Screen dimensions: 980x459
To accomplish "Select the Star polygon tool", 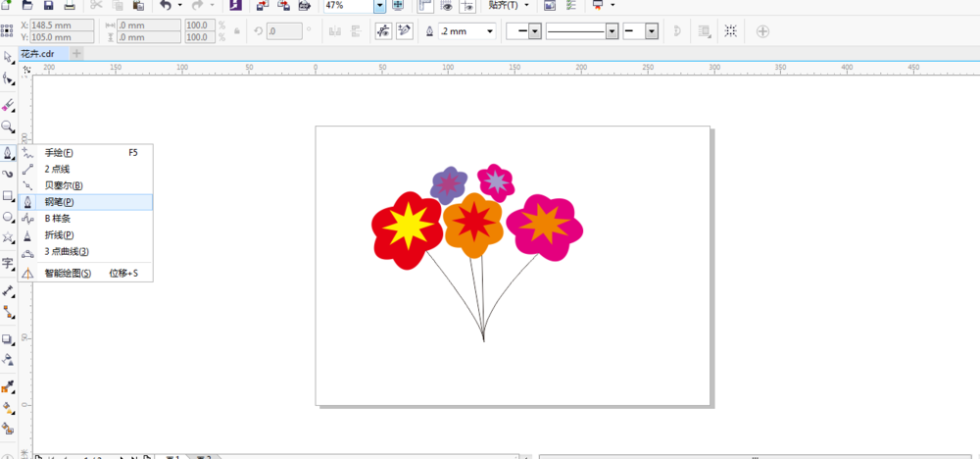I will click(x=8, y=237).
